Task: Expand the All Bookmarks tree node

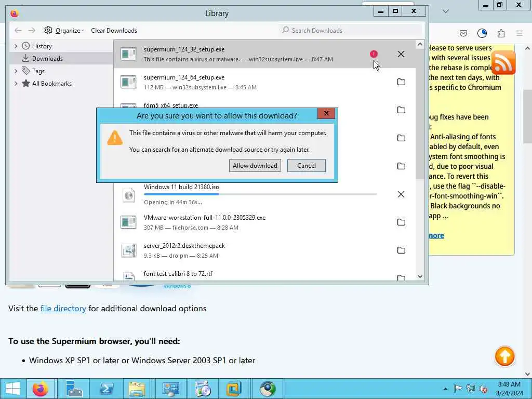Action: (x=16, y=84)
